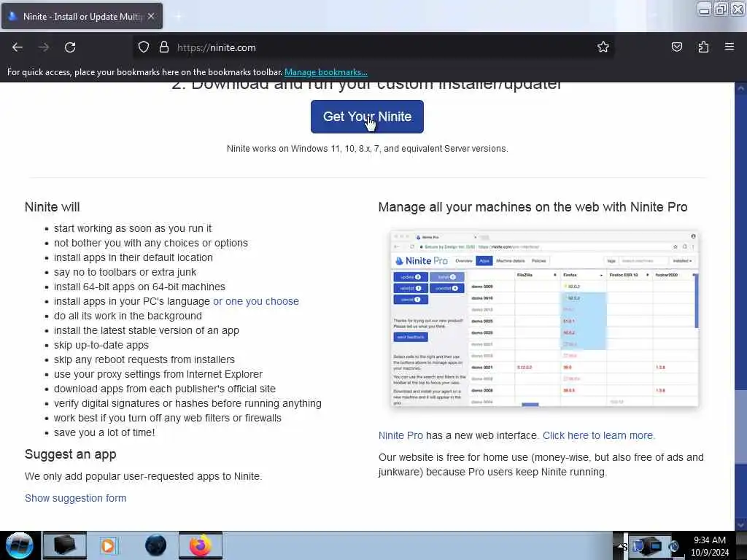
Task: Click the circular arrow tray icon beside the clock
Action: click(x=673, y=546)
